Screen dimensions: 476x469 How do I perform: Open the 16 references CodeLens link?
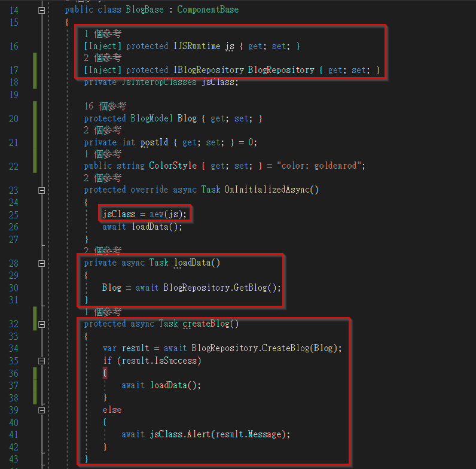105,106
